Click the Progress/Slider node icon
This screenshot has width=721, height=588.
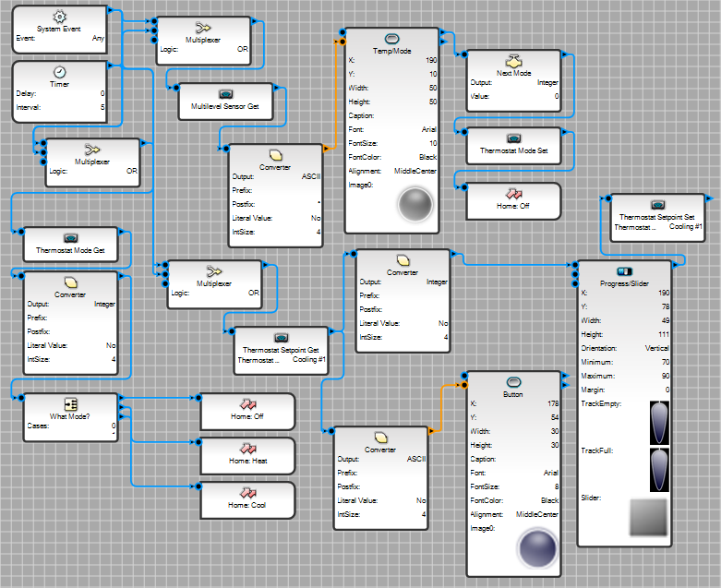(624, 270)
